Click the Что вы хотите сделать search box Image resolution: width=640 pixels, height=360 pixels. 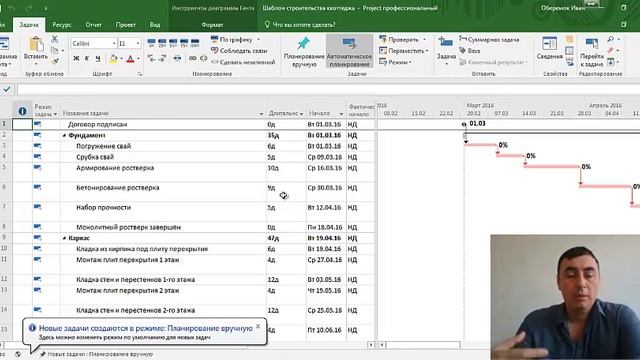(300, 24)
